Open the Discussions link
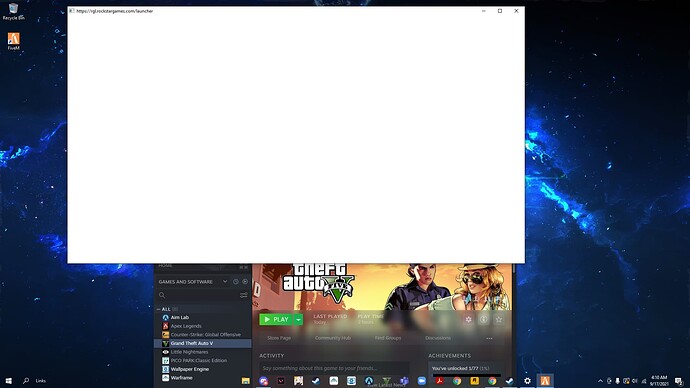690x388 pixels. coord(438,338)
